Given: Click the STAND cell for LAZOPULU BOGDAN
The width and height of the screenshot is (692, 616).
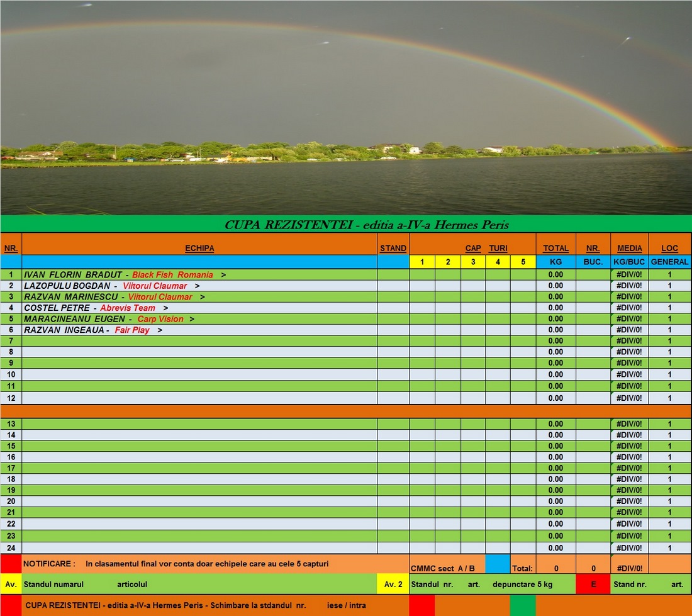Looking at the screenshot, I should click(x=393, y=286).
